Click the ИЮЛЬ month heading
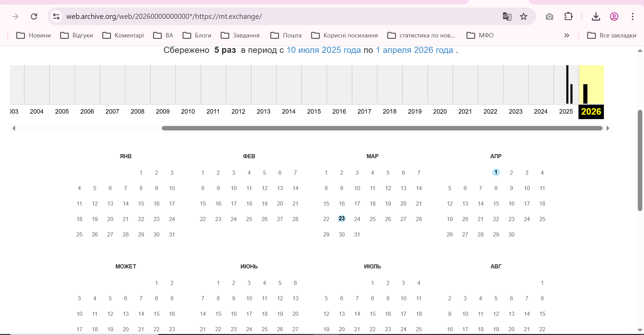 coord(372,267)
